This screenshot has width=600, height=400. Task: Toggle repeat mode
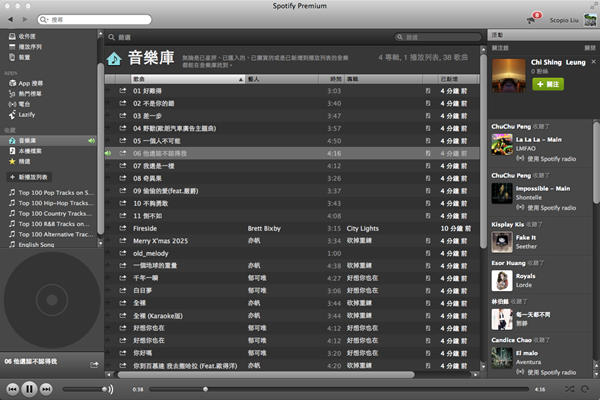coord(584,388)
